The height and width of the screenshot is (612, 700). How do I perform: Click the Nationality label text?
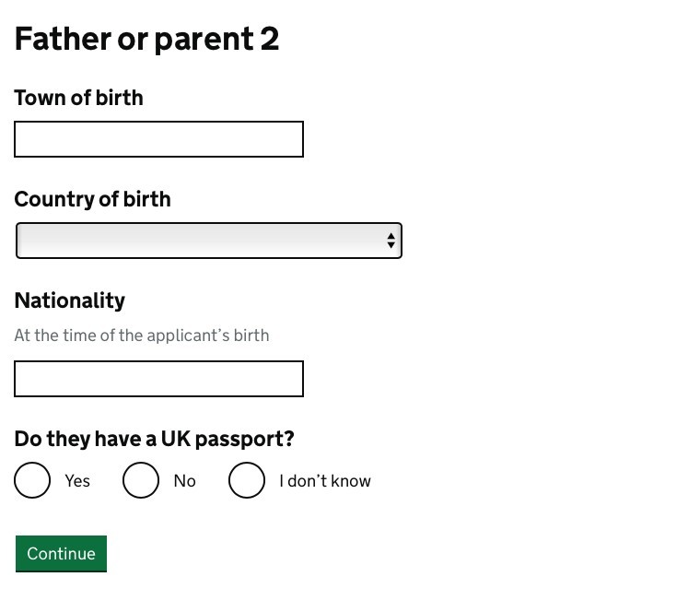[x=69, y=300]
